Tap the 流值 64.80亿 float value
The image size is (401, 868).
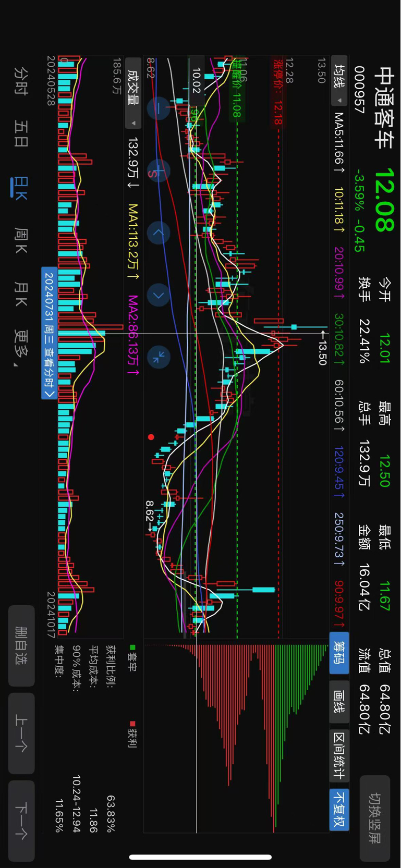(364, 691)
